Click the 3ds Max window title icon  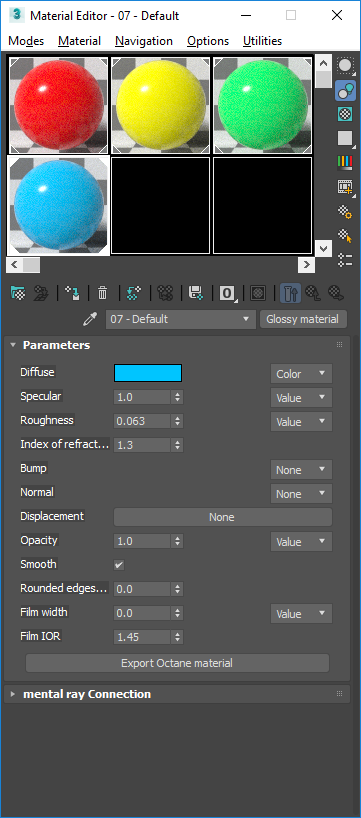[x=17, y=15]
